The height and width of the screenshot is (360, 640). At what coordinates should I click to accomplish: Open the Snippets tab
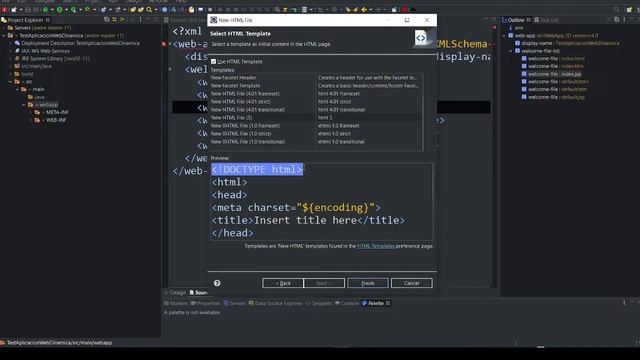[319, 303]
